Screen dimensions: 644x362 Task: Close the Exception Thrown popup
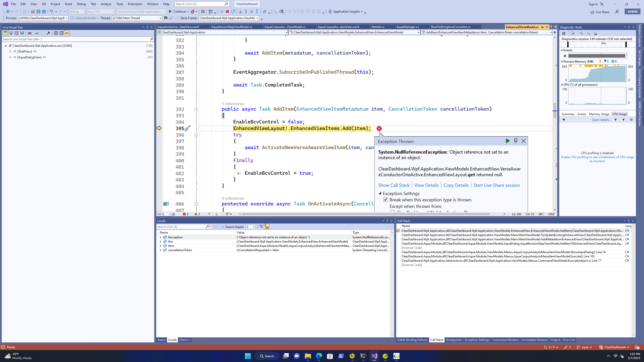pos(524,141)
